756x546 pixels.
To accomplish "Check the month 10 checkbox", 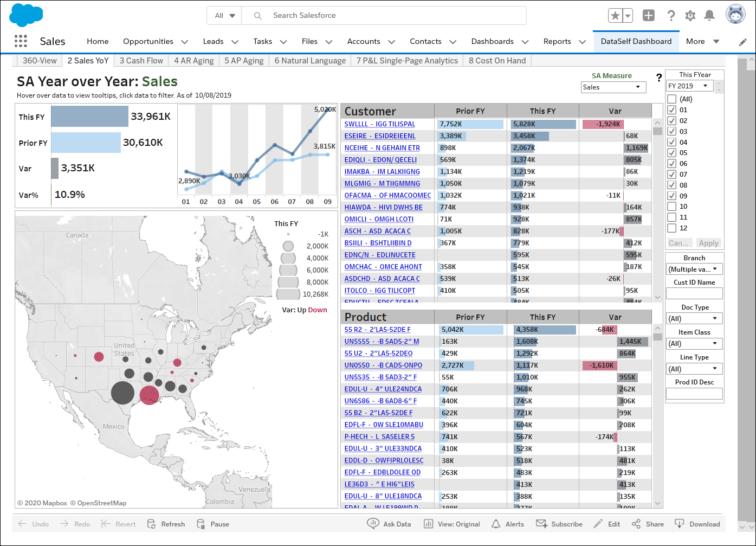I will coord(672,207).
